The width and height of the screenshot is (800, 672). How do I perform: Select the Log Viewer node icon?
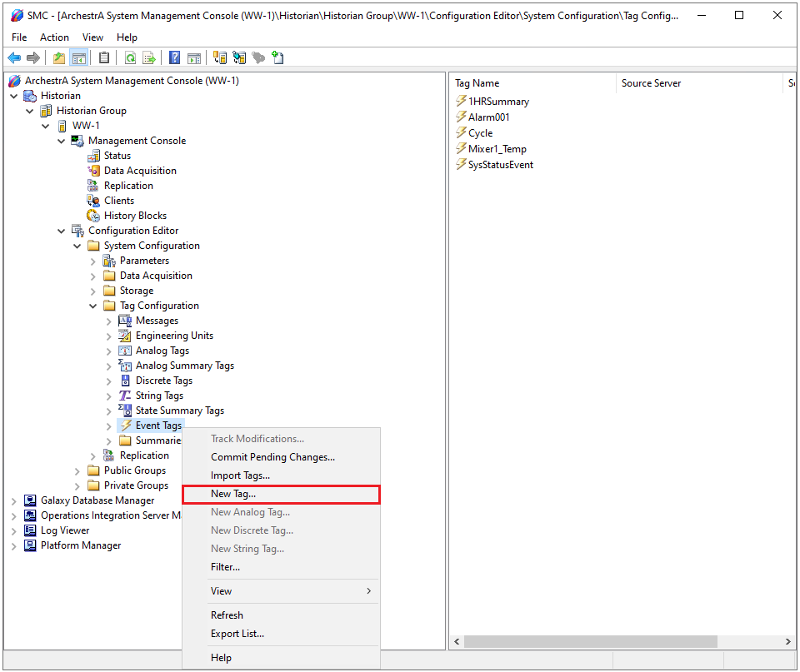pyautogui.click(x=30, y=530)
